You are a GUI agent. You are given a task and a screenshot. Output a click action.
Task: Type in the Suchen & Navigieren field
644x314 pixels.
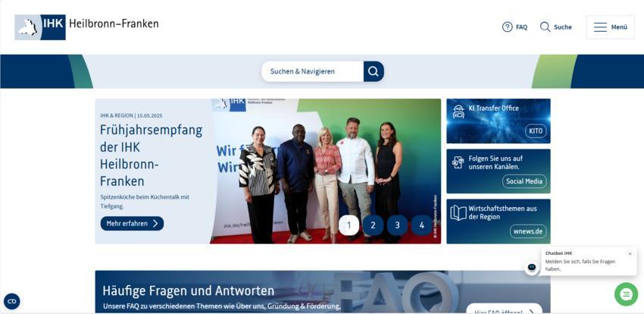point(311,71)
